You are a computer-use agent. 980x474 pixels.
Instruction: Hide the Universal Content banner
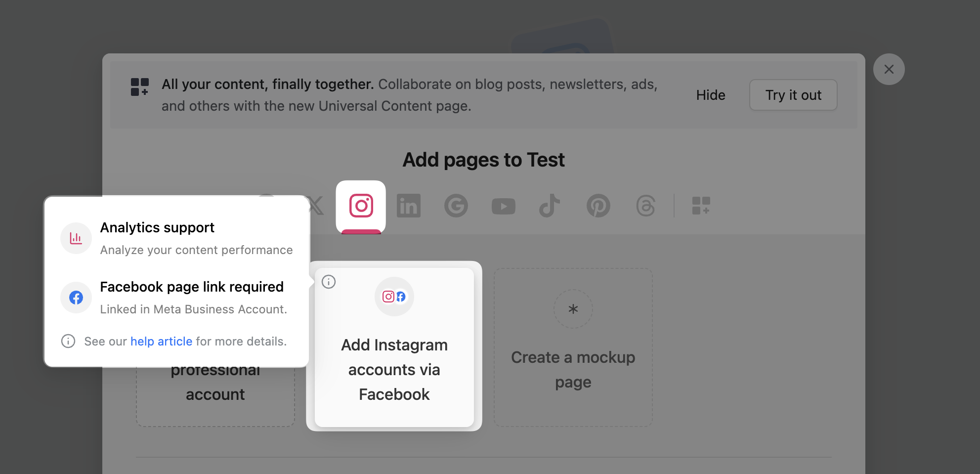tap(710, 95)
